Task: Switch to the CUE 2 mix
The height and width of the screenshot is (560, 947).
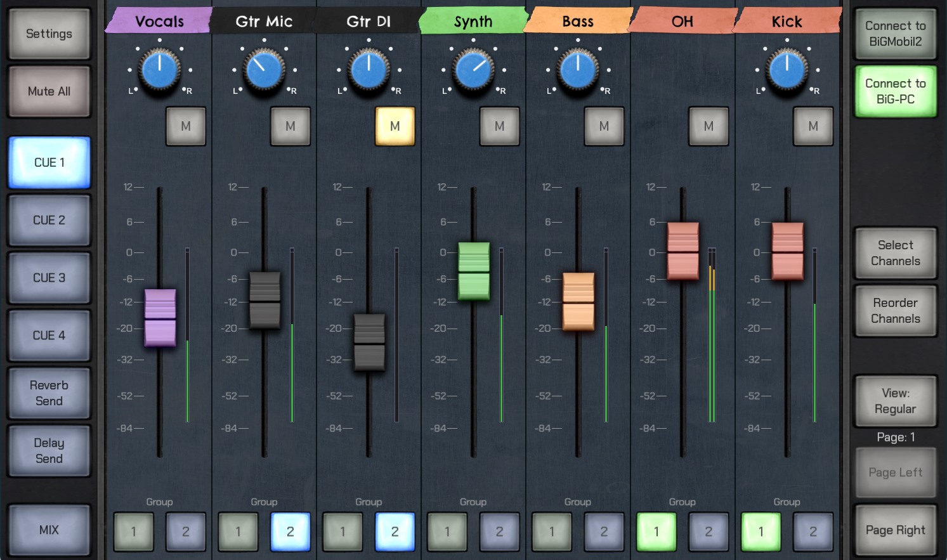Action: pyautogui.click(x=49, y=220)
